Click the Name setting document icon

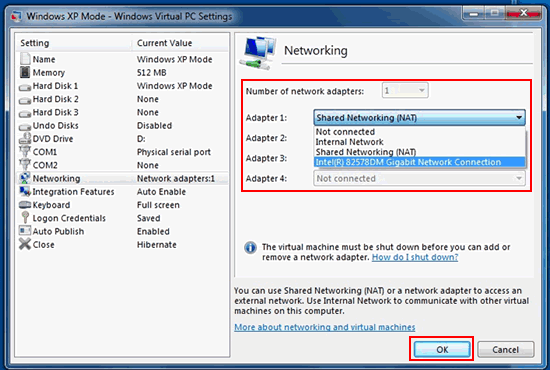(x=25, y=59)
